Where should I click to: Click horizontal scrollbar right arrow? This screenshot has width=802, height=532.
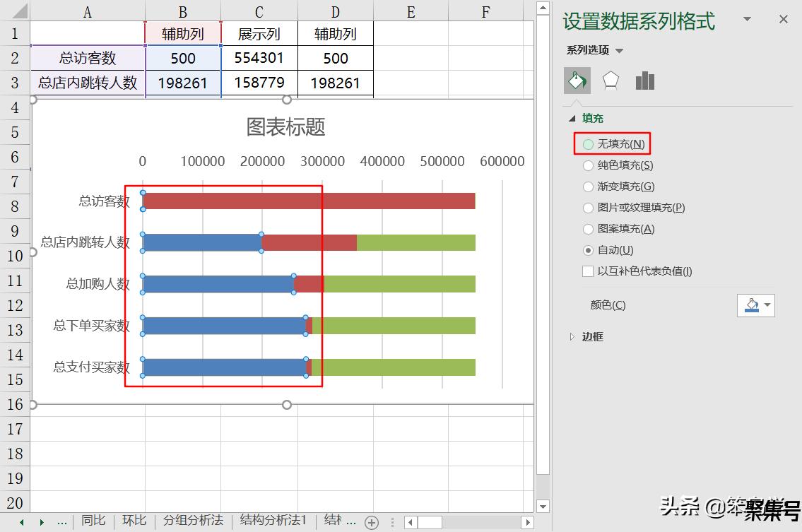[x=526, y=522]
